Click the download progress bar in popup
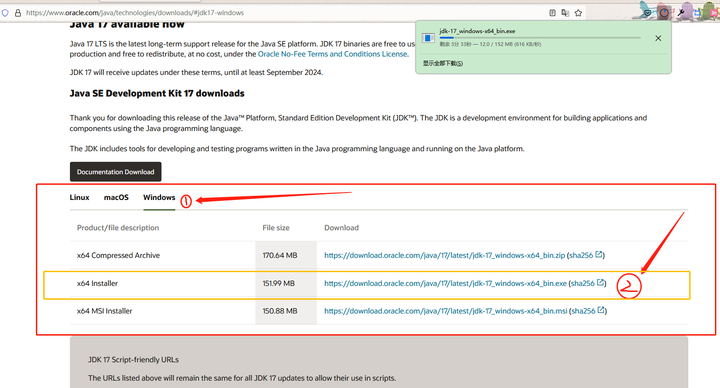720x388 pixels. pos(540,38)
